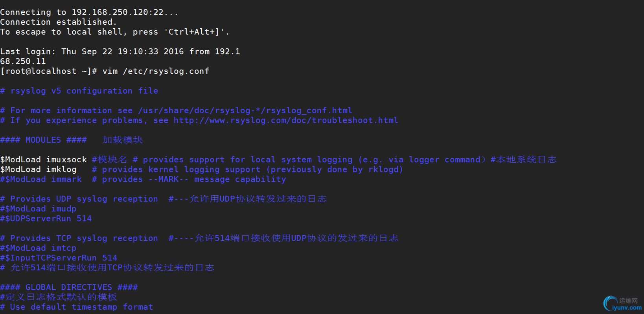This screenshot has height=314, width=644.
Task: Click the iyunv.com watermark logo
Action: tap(623, 303)
